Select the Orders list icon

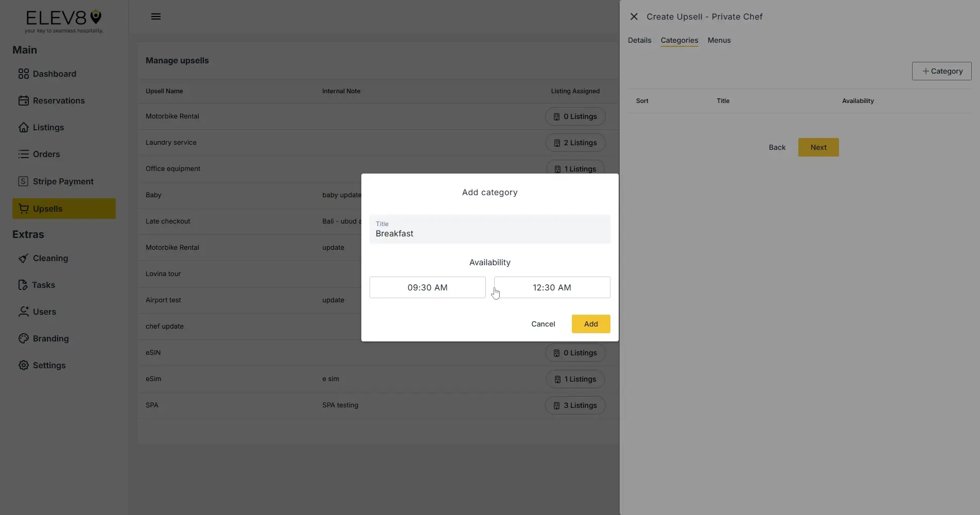point(23,154)
